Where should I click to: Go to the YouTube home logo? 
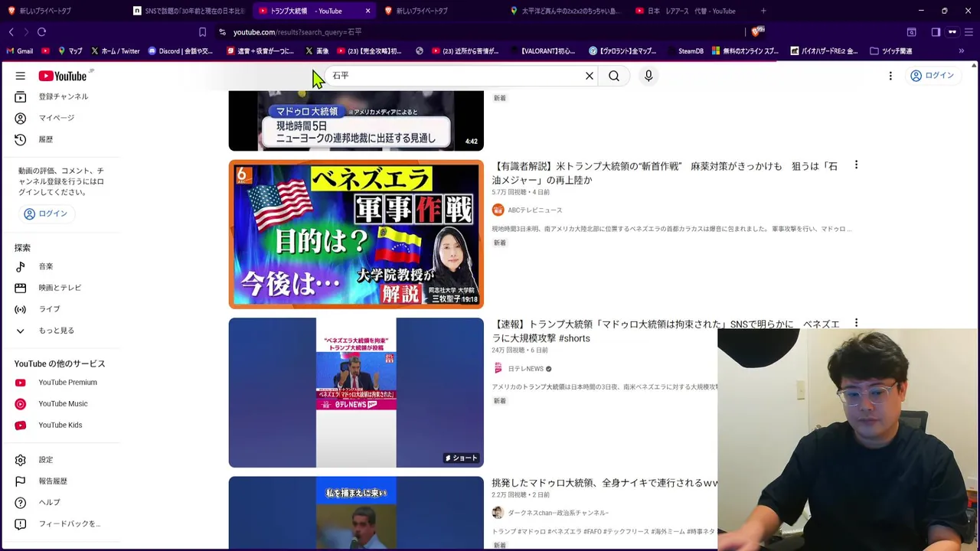[64, 76]
